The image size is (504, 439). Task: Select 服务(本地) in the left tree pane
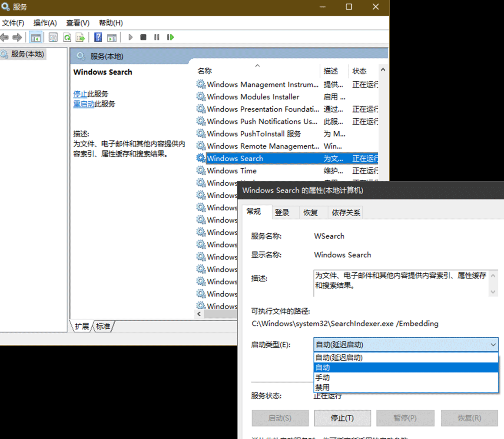pos(23,54)
